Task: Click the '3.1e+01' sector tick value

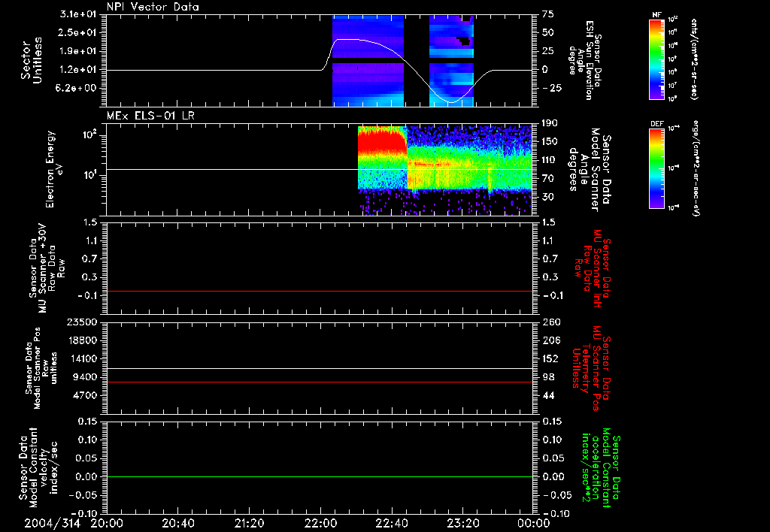Action: click(80, 14)
